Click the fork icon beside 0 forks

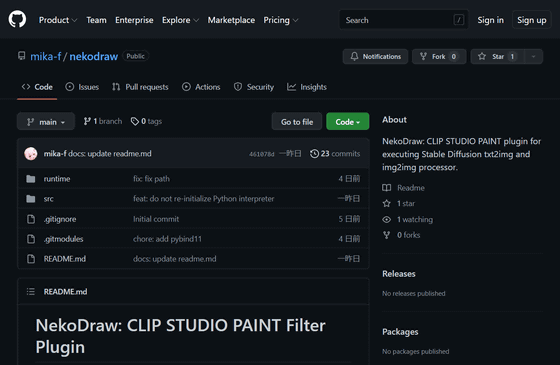click(387, 235)
